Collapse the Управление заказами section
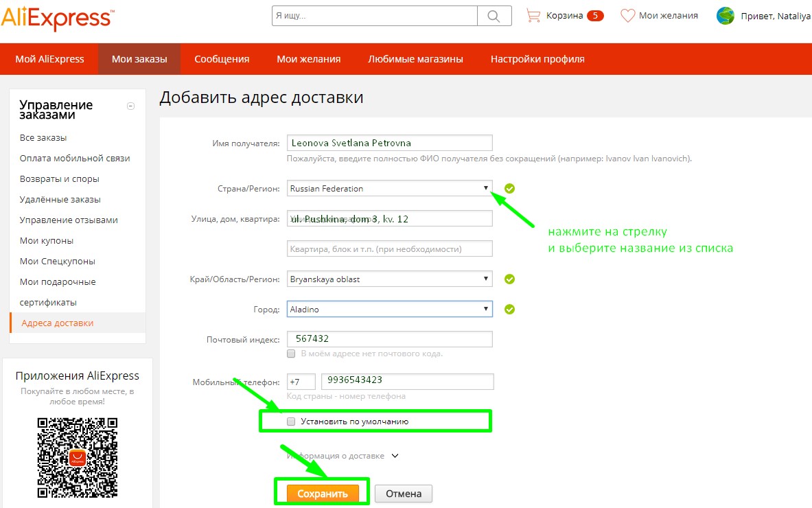The image size is (812, 508). [131, 106]
